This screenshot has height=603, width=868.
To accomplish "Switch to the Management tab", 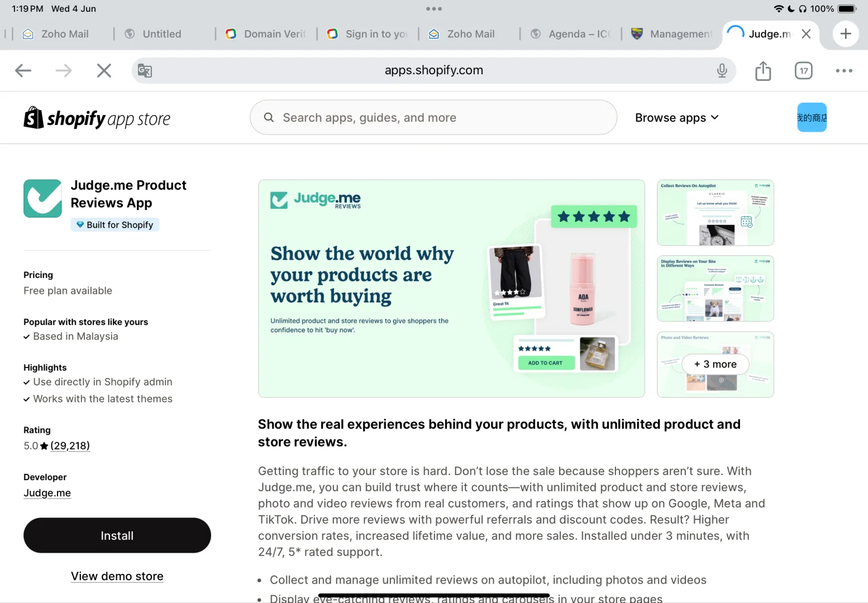I will coord(672,34).
